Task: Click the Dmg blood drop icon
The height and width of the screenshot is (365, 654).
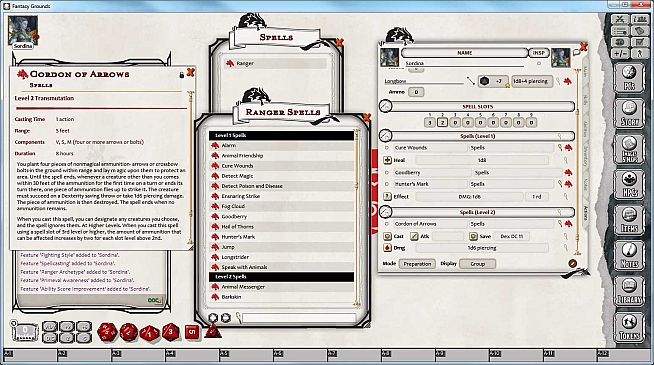Action: tap(387, 248)
